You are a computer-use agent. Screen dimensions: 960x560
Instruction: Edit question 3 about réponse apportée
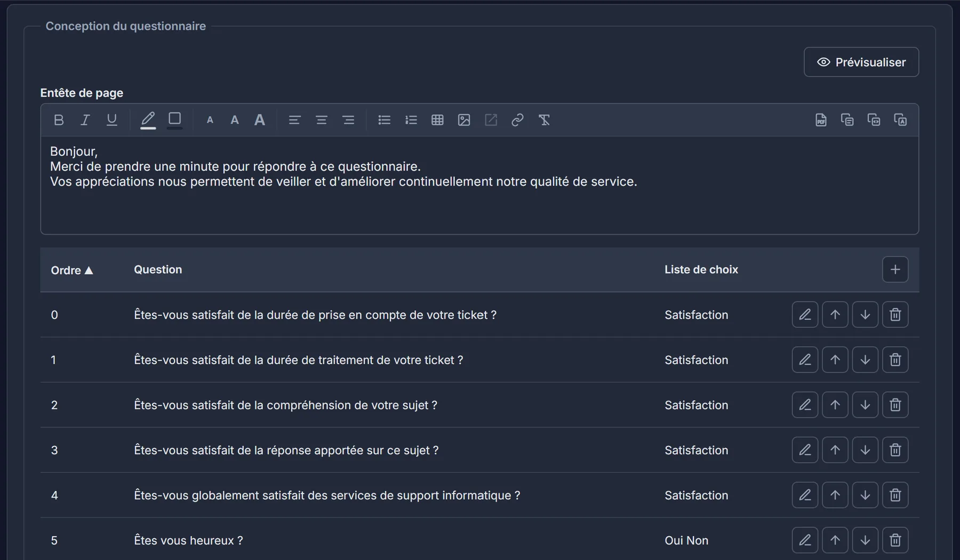[x=805, y=450]
